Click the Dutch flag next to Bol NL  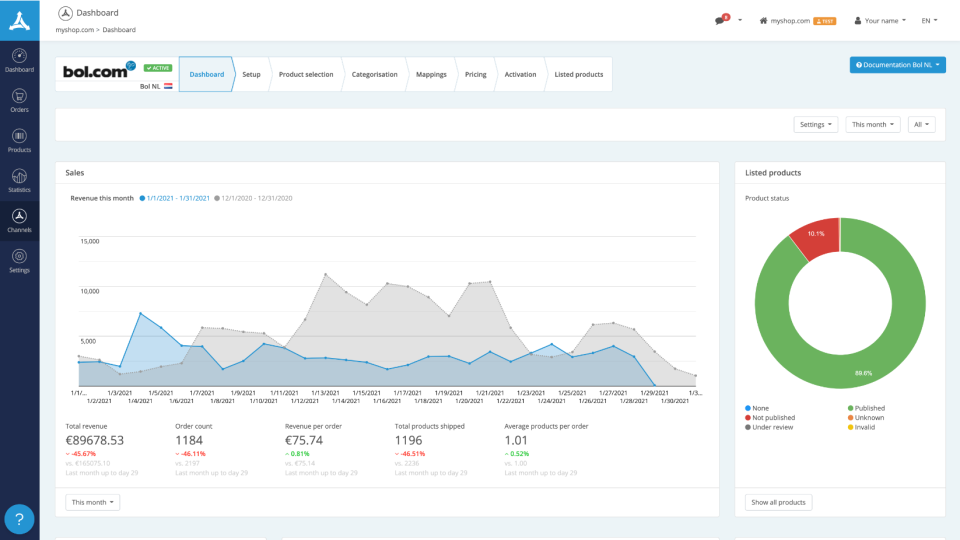coord(168,86)
